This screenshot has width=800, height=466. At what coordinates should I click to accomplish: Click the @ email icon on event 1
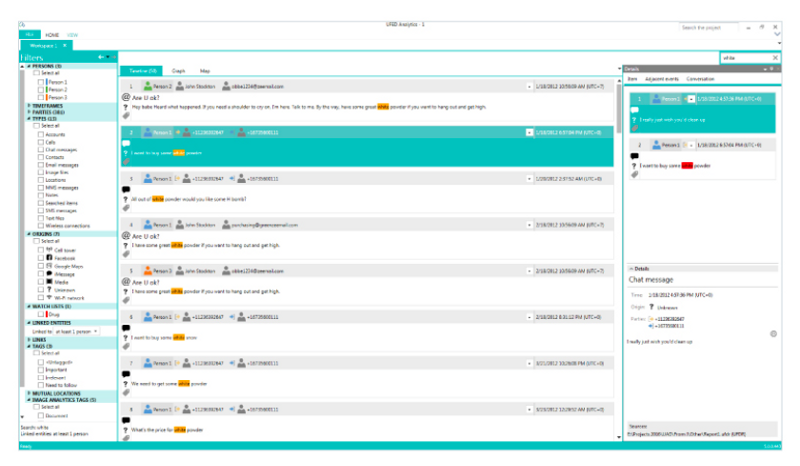pos(125,98)
